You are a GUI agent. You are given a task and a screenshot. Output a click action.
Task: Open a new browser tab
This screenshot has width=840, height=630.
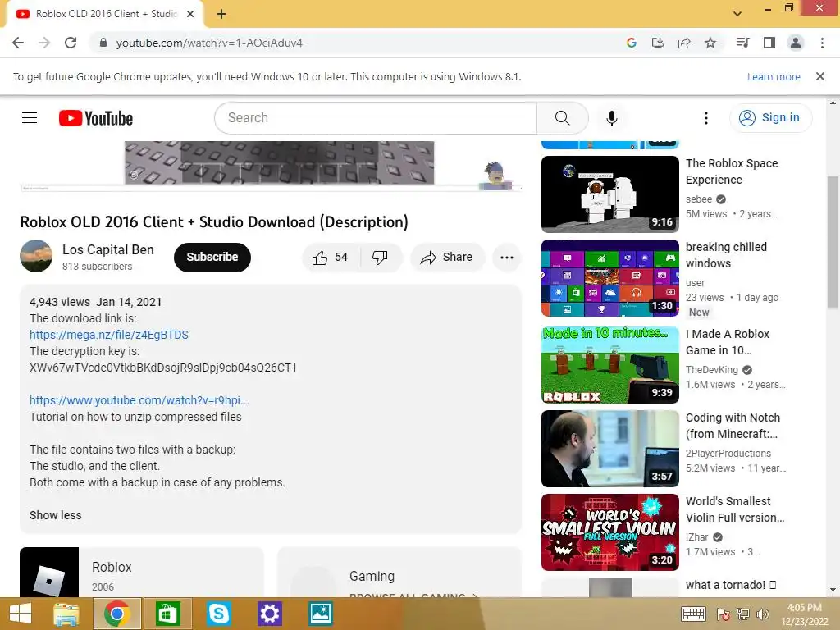221,14
